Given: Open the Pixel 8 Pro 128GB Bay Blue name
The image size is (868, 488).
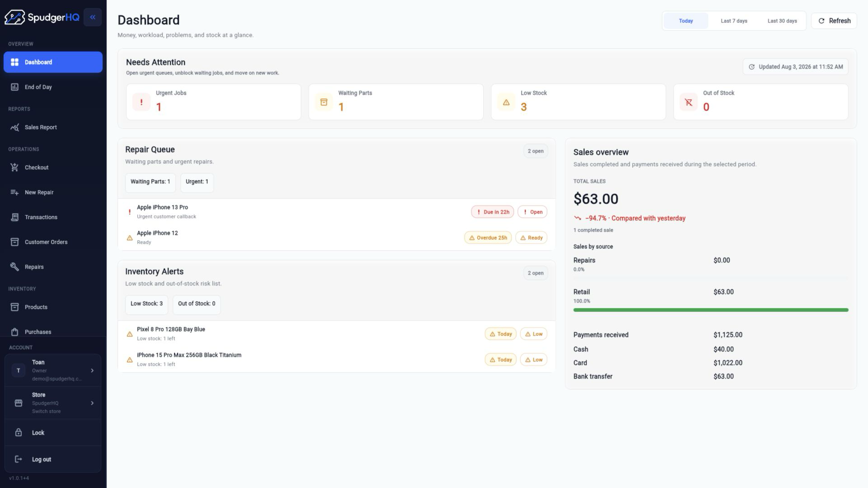Looking at the screenshot, I should click(171, 329).
